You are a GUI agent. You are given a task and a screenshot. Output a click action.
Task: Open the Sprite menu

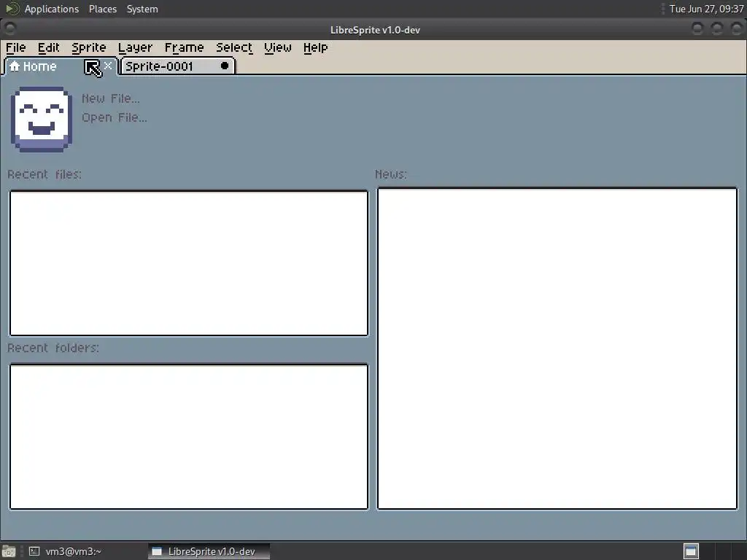click(88, 47)
